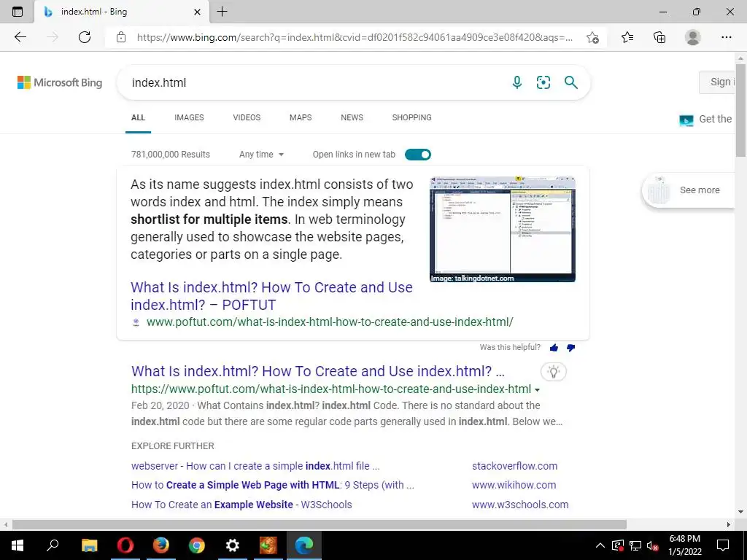Image resolution: width=747 pixels, height=560 pixels.
Task: Click www.wikihow.com source text
Action: coord(514,485)
